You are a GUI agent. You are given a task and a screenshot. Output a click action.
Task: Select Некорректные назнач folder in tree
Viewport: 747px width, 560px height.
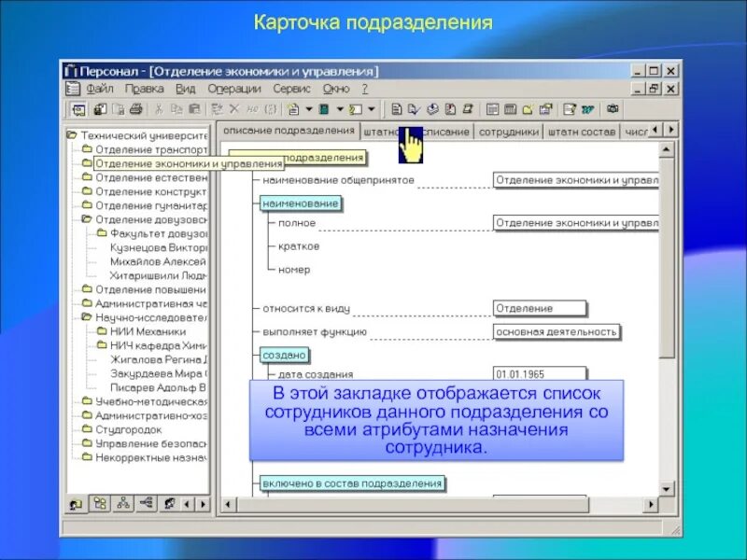(x=151, y=457)
